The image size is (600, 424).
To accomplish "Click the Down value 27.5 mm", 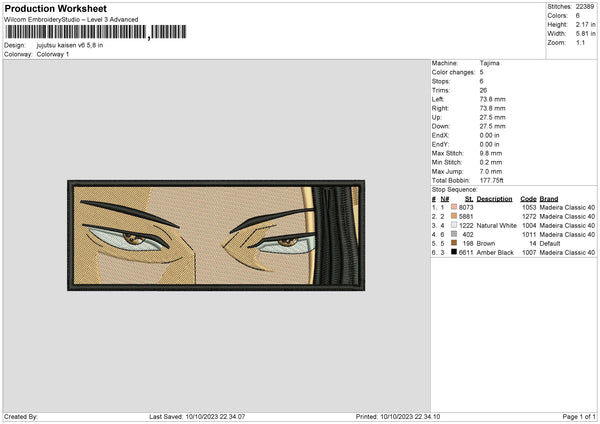I will click(492, 126).
